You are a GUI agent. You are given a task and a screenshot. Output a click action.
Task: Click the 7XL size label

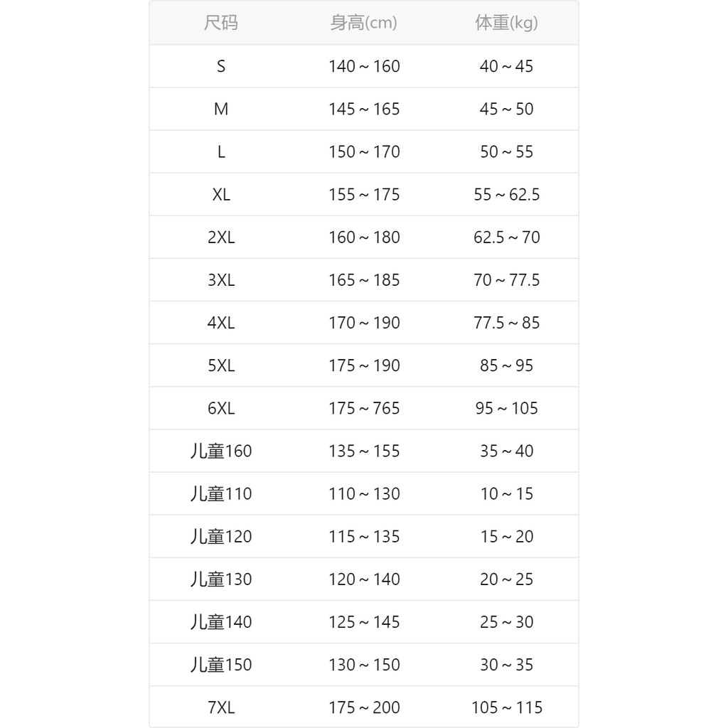[x=221, y=707]
